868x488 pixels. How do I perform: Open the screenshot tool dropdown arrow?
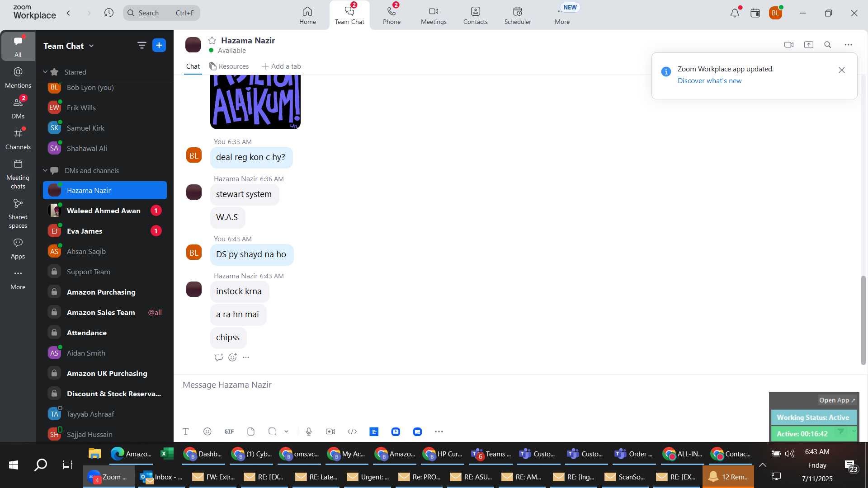click(286, 432)
